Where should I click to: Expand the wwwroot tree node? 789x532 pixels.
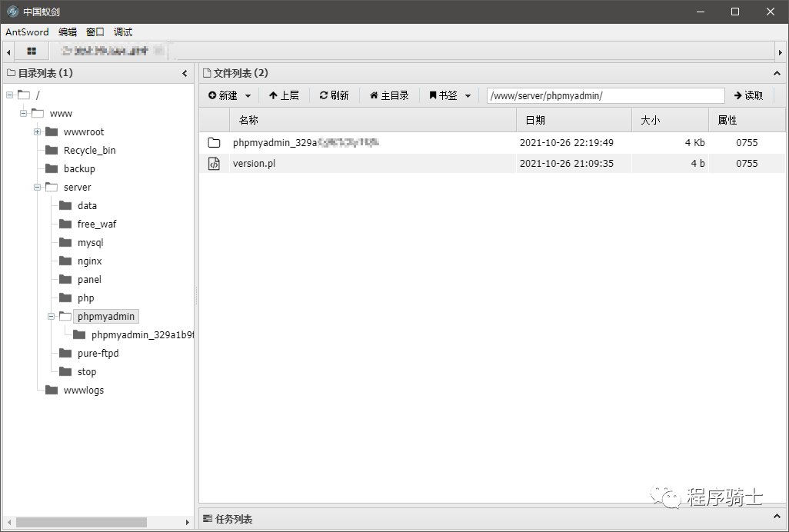pos(37,131)
